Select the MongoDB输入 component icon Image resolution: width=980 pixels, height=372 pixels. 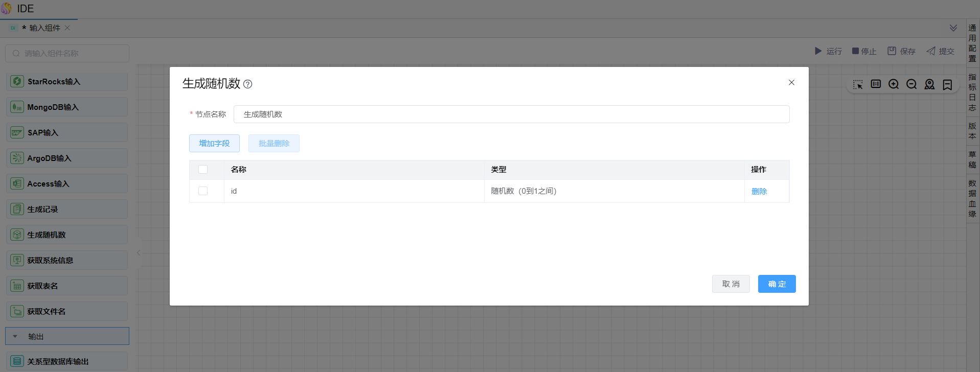coord(17,107)
